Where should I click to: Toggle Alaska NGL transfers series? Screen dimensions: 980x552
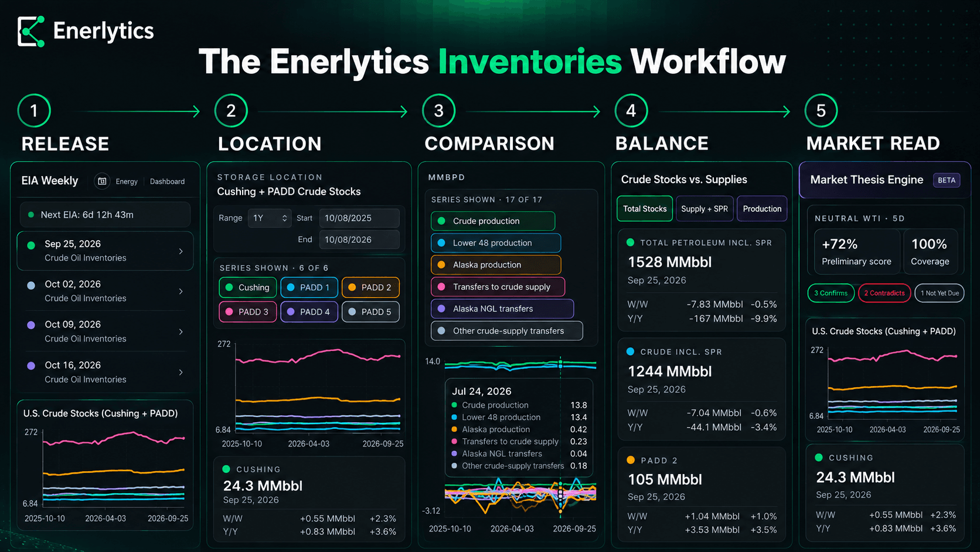pos(502,309)
